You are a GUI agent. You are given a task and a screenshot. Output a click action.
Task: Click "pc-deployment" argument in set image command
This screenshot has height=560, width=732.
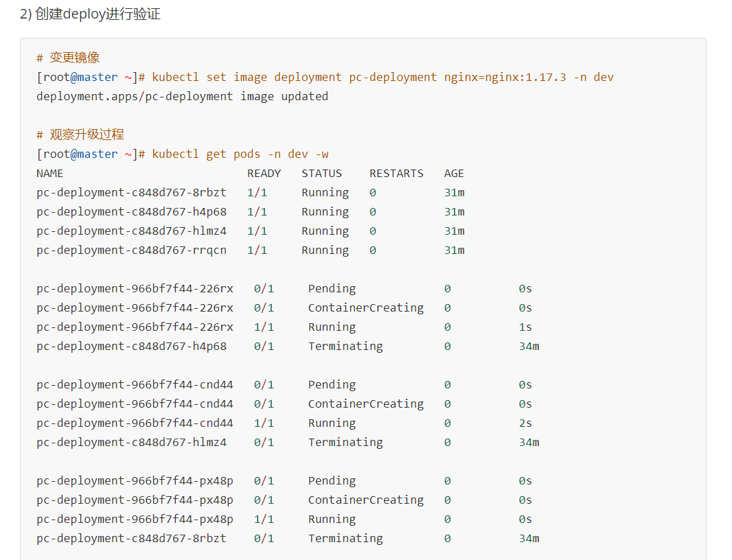(x=393, y=77)
